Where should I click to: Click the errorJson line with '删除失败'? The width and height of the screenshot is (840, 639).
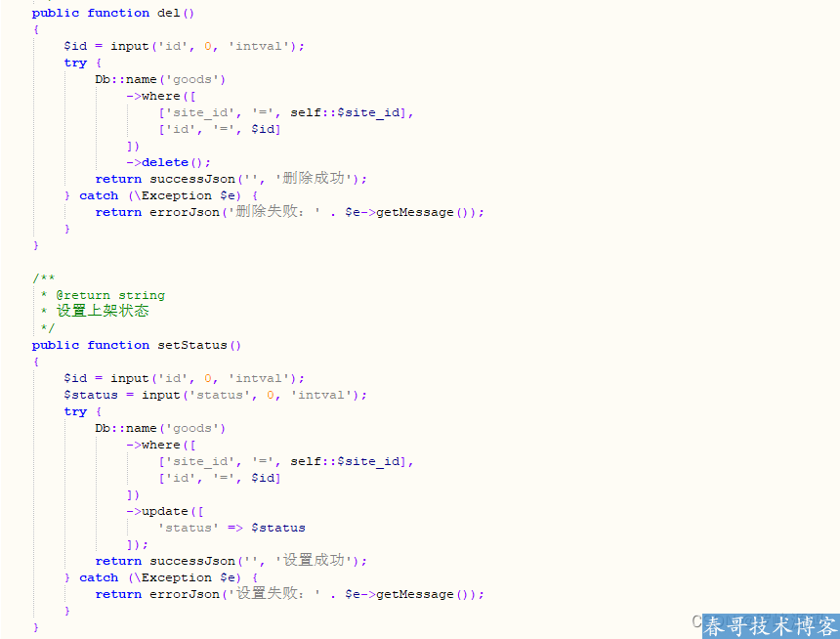(289, 212)
